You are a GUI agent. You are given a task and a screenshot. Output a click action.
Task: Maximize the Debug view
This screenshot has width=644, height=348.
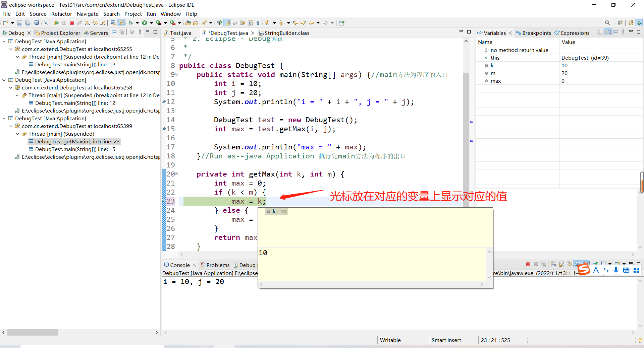pyautogui.click(x=155, y=31)
